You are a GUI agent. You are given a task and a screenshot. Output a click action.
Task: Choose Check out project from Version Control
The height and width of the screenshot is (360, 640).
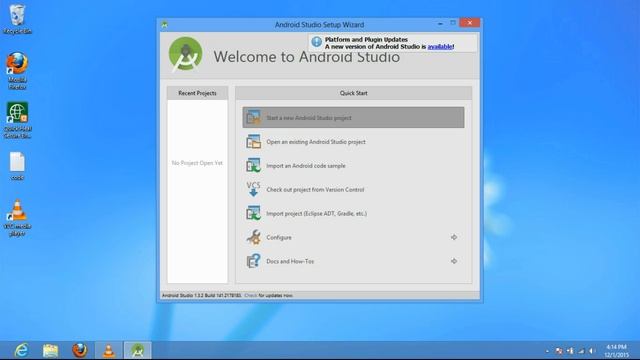pyautogui.click(x=353, y=189)
